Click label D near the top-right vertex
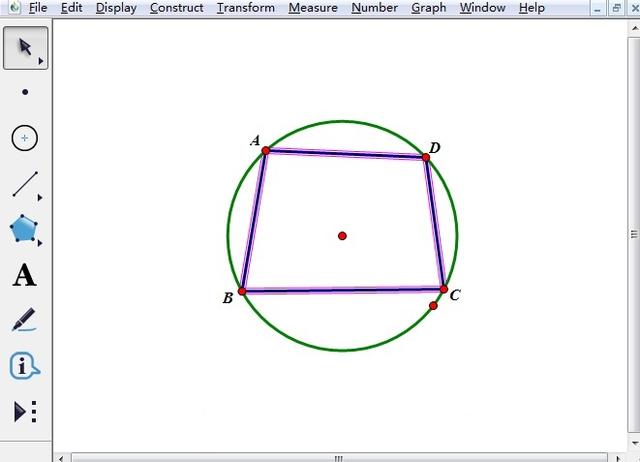 click(435, 147)
